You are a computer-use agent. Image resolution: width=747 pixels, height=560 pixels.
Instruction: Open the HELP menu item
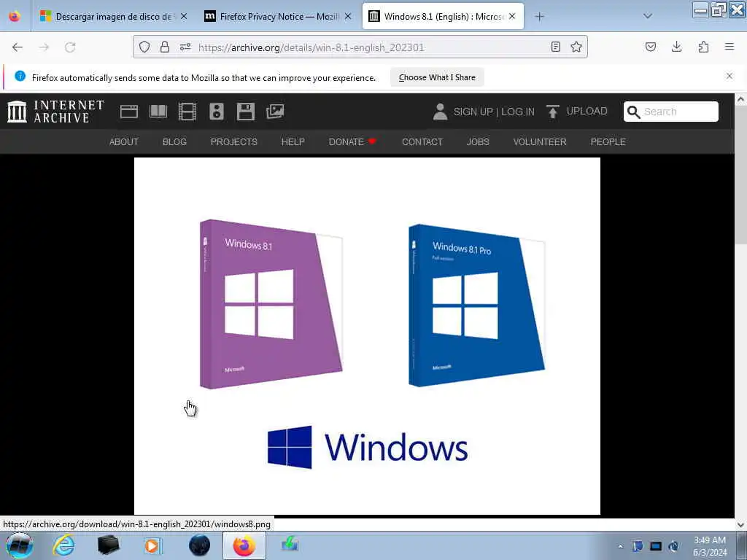click(293, 142)
